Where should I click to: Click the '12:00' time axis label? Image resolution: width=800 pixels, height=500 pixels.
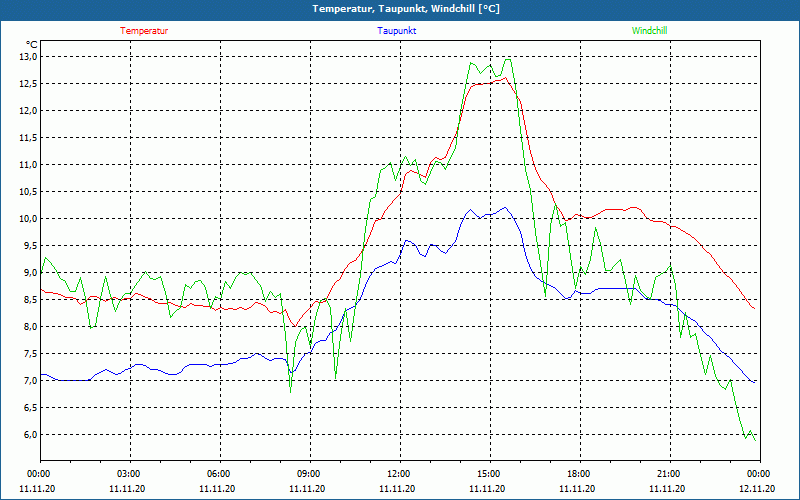coord(400,474)
